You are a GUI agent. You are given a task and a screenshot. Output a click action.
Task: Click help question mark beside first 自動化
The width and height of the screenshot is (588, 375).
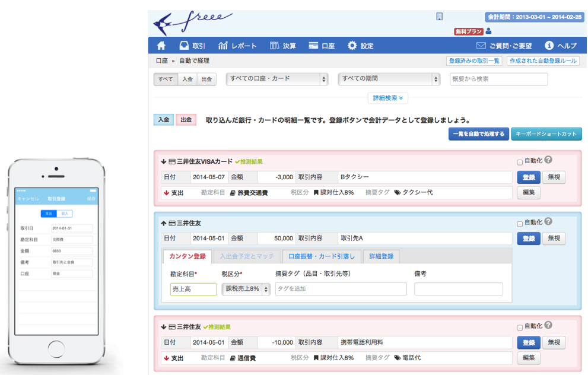pos(548,160)
